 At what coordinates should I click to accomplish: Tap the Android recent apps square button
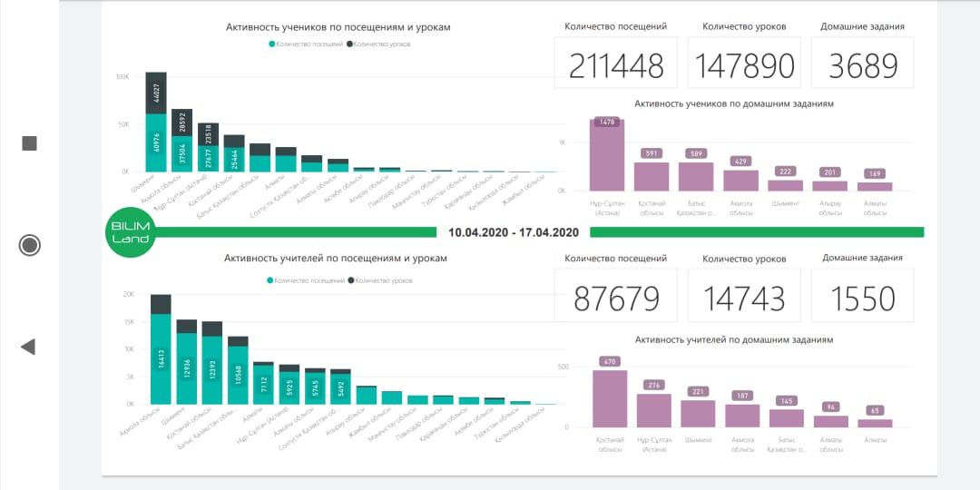29,143
